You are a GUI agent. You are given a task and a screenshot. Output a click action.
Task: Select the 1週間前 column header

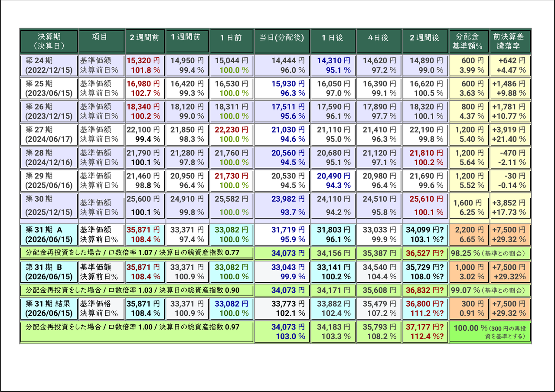click(187, 41)
